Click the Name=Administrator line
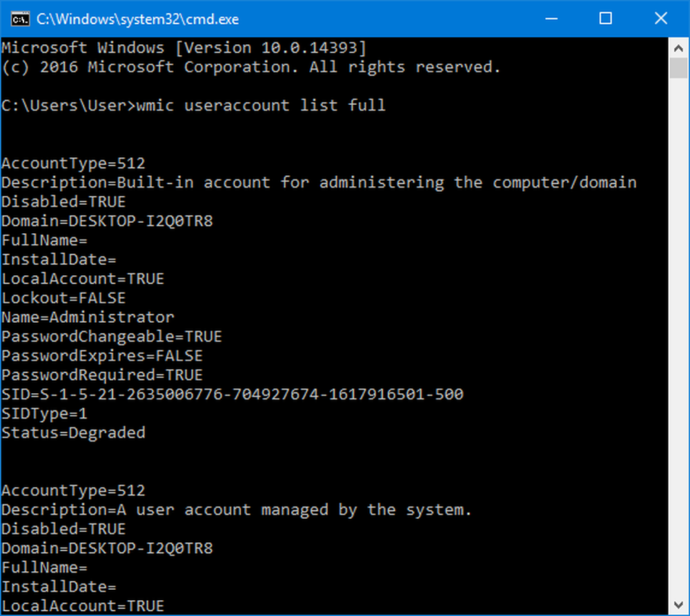This screenshot has height=616, width=690. point(88,317)
